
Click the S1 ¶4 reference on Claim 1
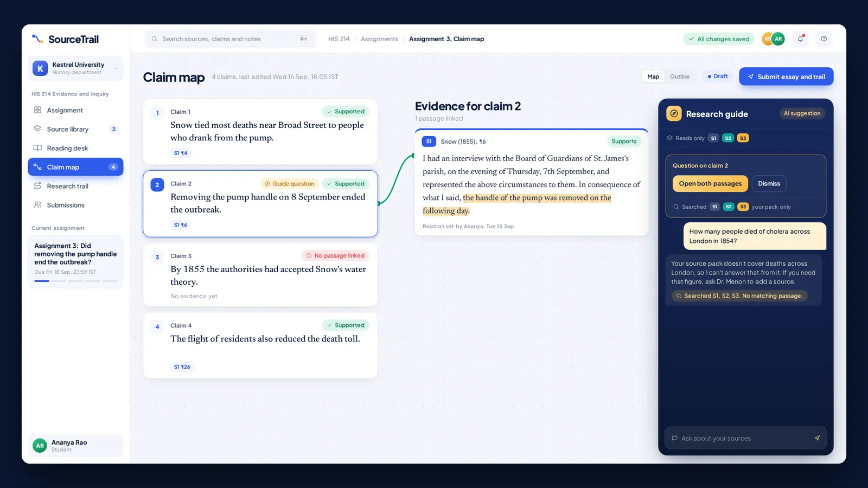tap(181, 153)
